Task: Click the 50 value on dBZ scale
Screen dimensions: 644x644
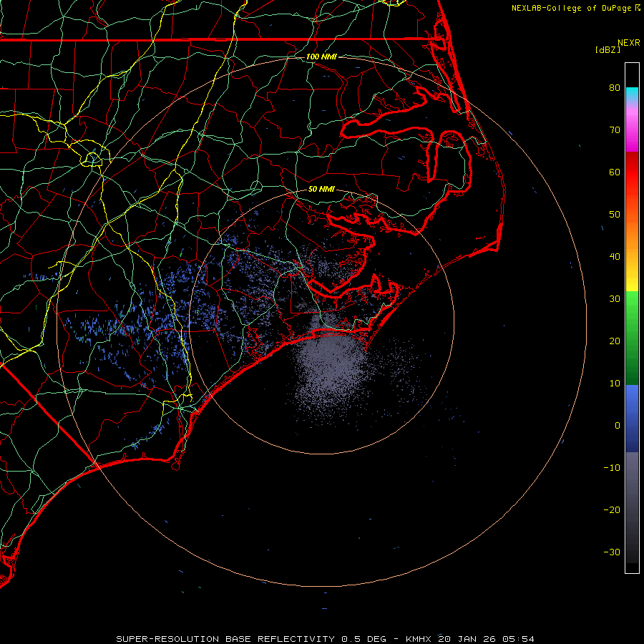Action: pyautogui.click(x=615, y=215)
